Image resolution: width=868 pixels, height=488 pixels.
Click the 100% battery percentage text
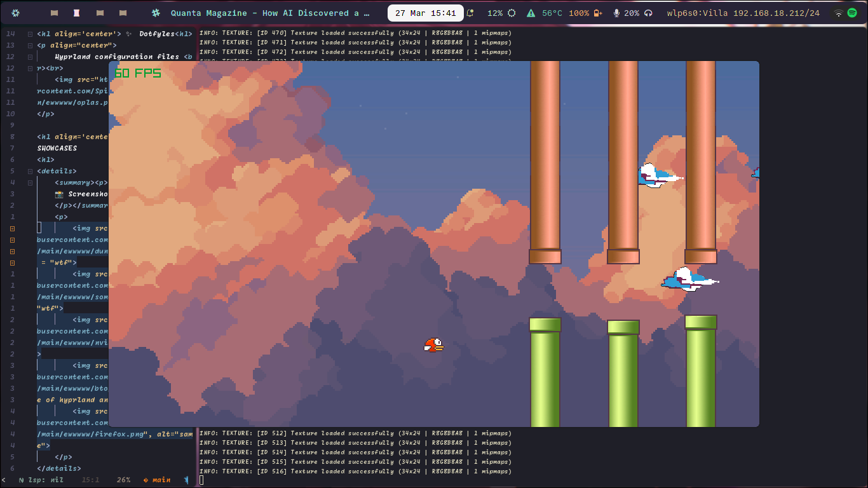(x=579, y=13)
